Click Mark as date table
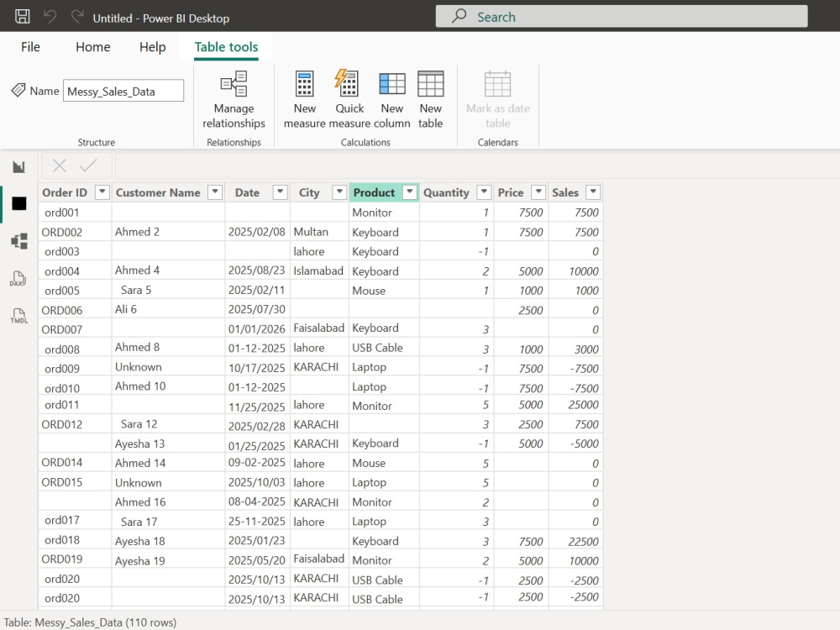 point(497,100)
